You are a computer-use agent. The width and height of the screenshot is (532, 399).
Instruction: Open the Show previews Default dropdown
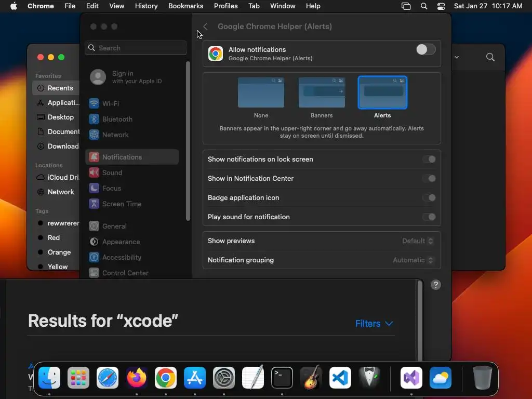tap(418, 241)
